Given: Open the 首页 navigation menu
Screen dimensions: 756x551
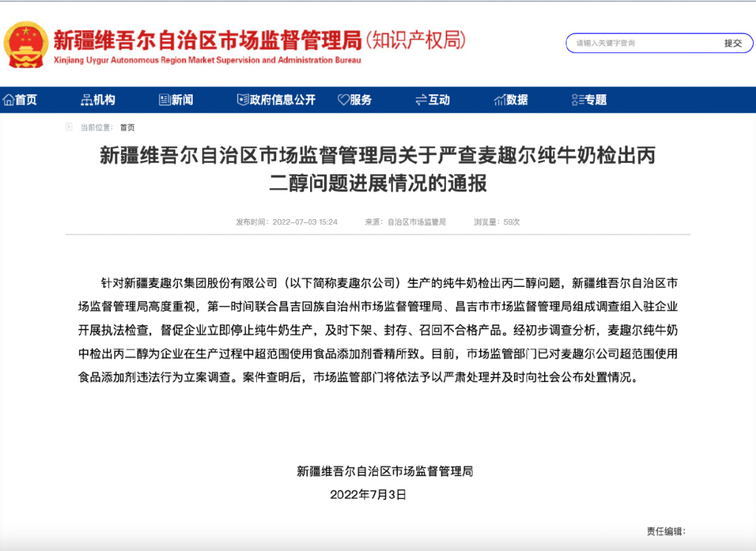Looking at the screenshot, I should (x=25, y=99).
